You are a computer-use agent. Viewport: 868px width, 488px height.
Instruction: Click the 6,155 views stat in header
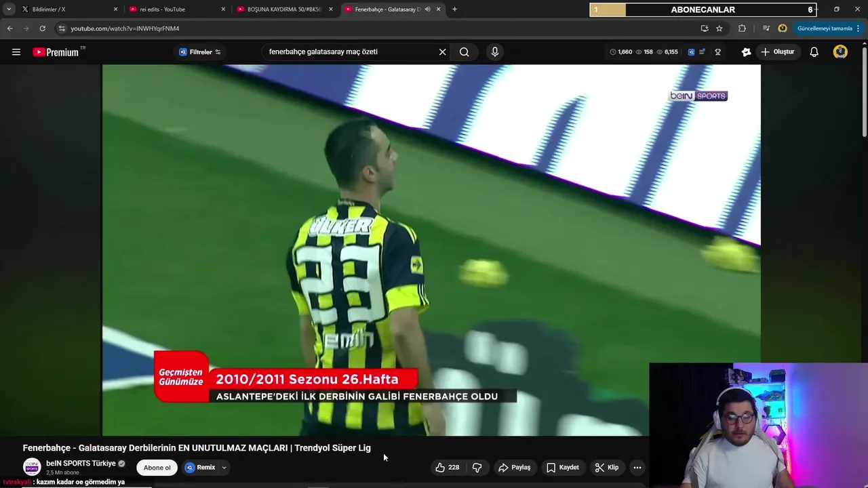667,52
